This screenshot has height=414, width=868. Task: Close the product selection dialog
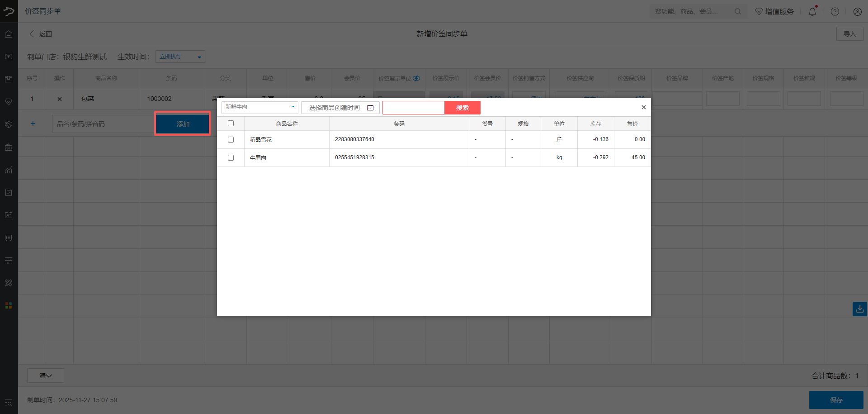[x=643, y=107]
